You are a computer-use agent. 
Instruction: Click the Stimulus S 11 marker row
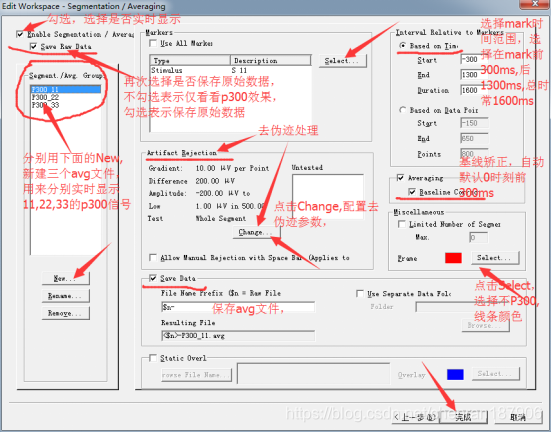231,70
